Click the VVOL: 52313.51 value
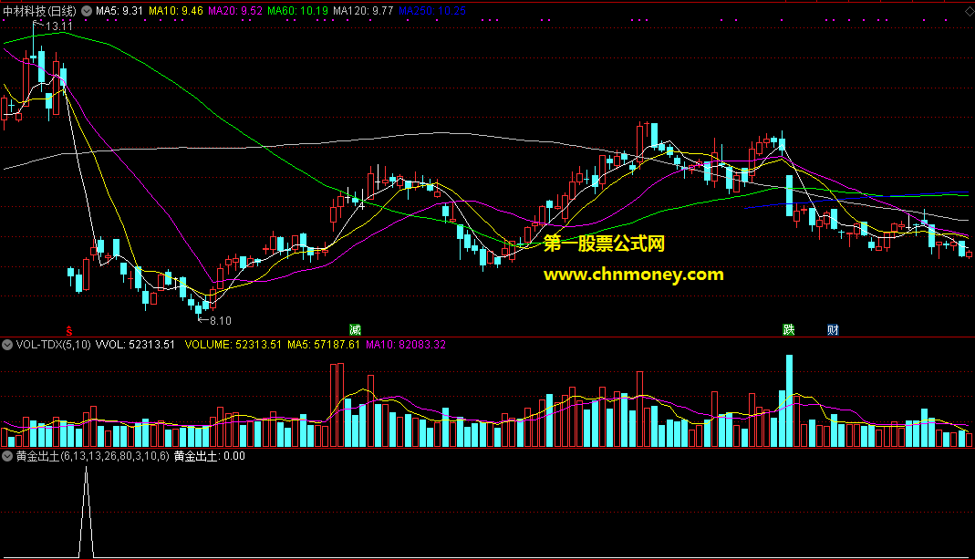Image resolution: width=975 pixels, height=560 pixels. 135,345
